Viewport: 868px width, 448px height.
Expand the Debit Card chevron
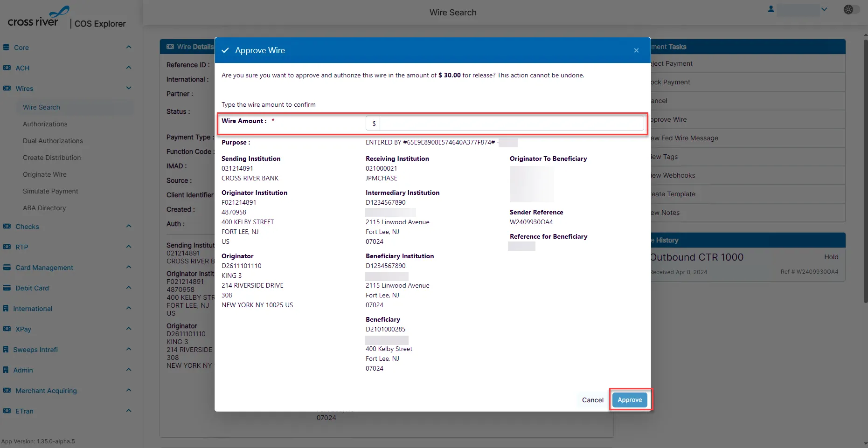pyautogui.click(x=129, y=288)
